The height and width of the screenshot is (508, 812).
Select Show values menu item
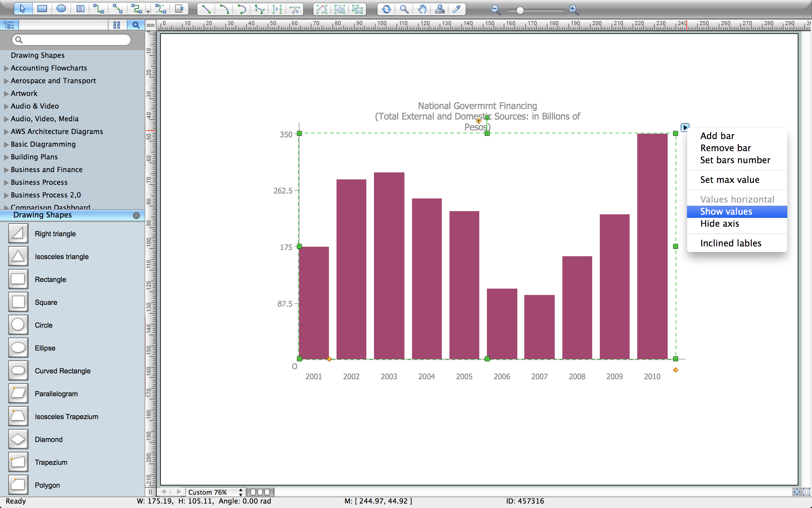pyautogui.click(x=737, y=211)
